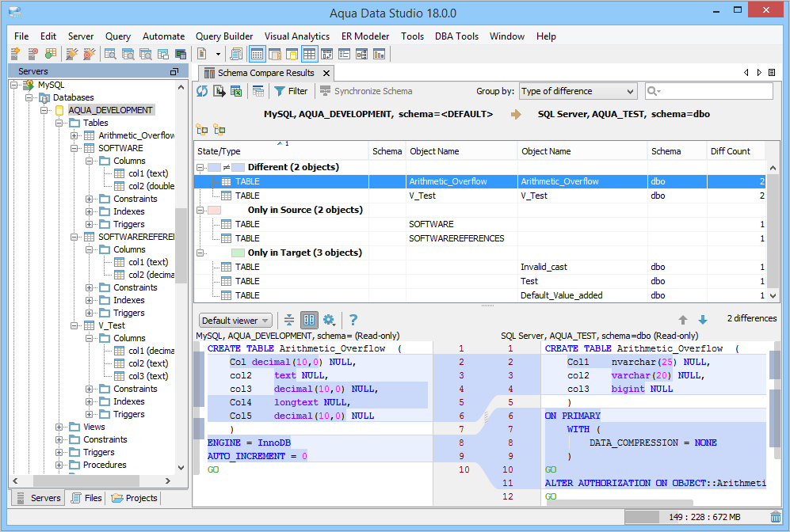Expand the Arithmetic_Overflow table node in tree

74,135
